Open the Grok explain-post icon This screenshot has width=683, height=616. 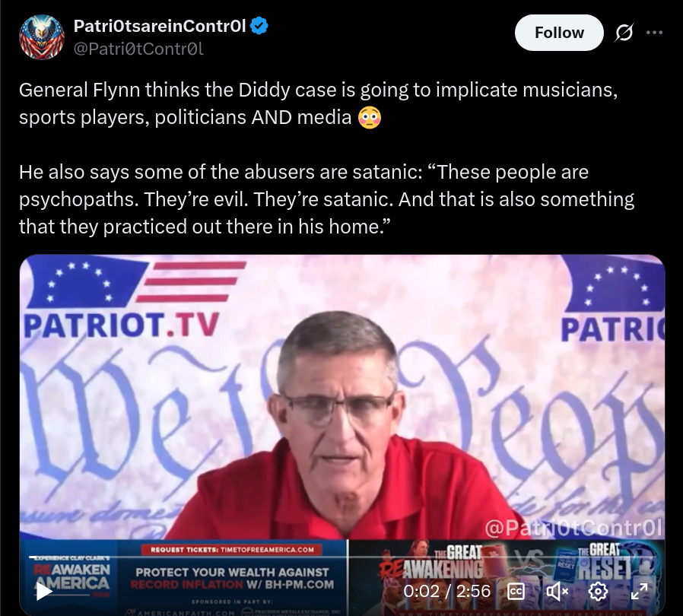pos(624,33)
